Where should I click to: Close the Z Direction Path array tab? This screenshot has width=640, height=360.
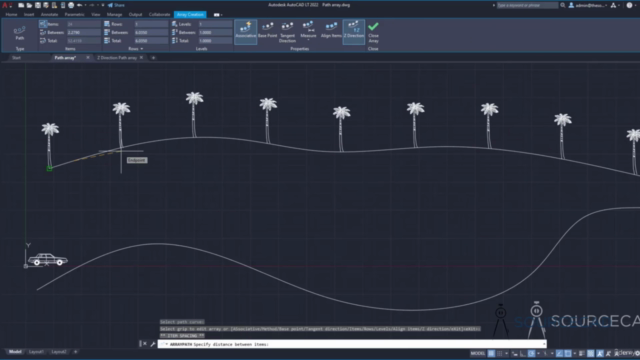[141, 58]
